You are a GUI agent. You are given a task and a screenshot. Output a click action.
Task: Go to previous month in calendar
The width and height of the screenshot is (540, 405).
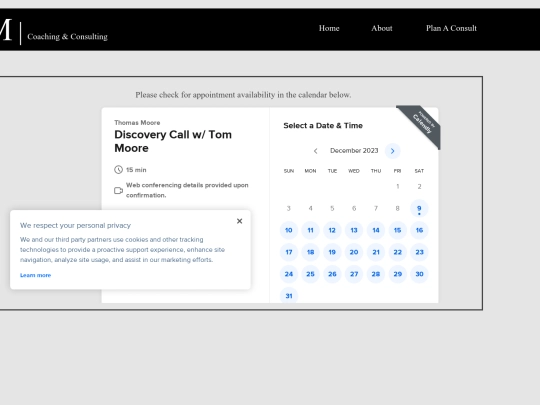pos(315,151)
